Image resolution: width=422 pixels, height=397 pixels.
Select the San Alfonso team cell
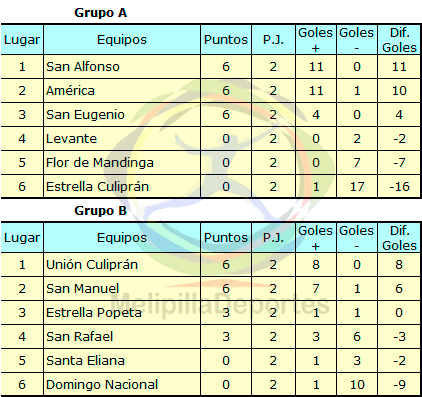tap(122, 67)
